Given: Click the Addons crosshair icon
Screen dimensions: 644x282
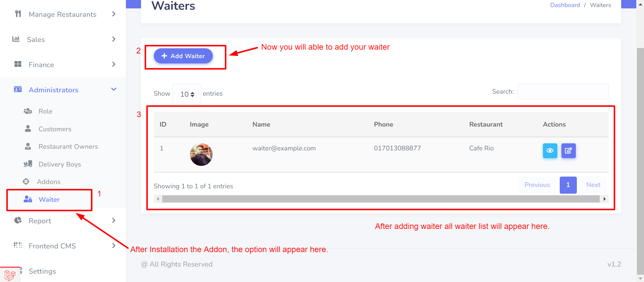Looking at the screenshot, I should (x=26, y=182).
